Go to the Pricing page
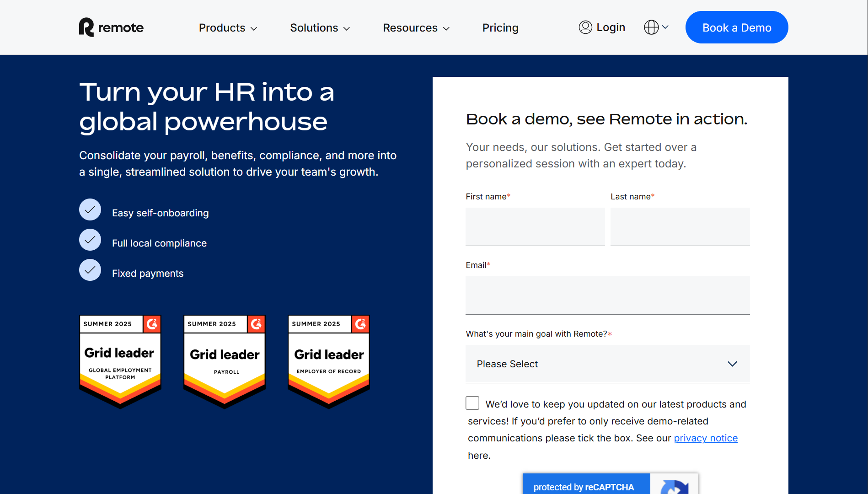 tap(500, 28)
